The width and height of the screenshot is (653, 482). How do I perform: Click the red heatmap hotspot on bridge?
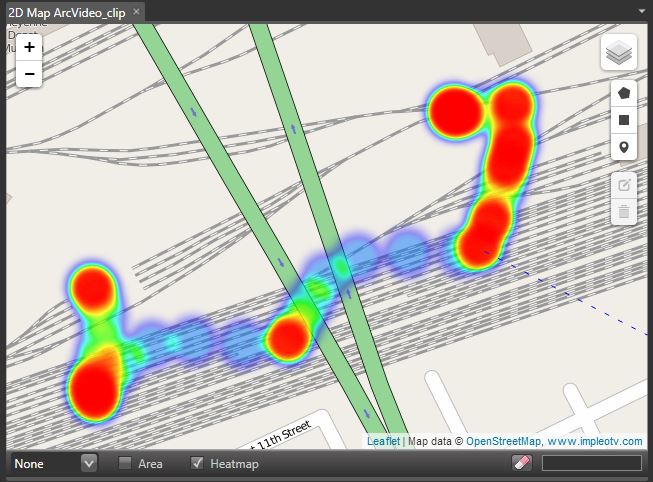coord(289,338)
